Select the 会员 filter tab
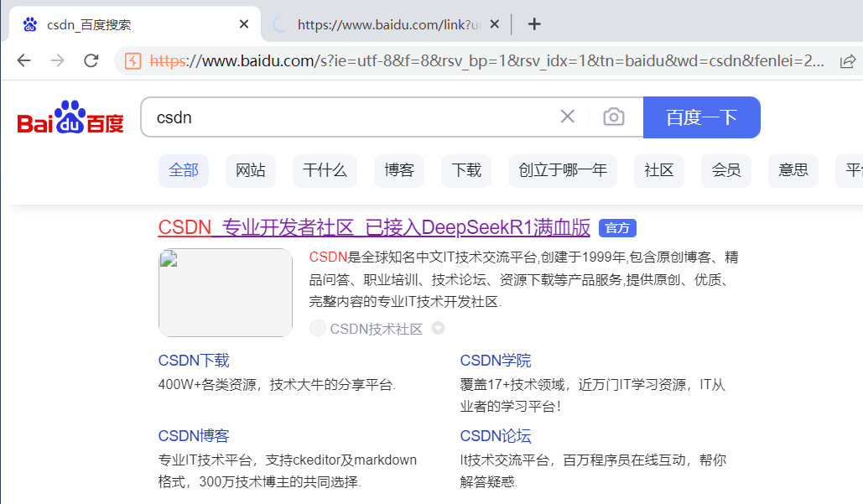This screenshot has width=863, height=504. (726, 170)
